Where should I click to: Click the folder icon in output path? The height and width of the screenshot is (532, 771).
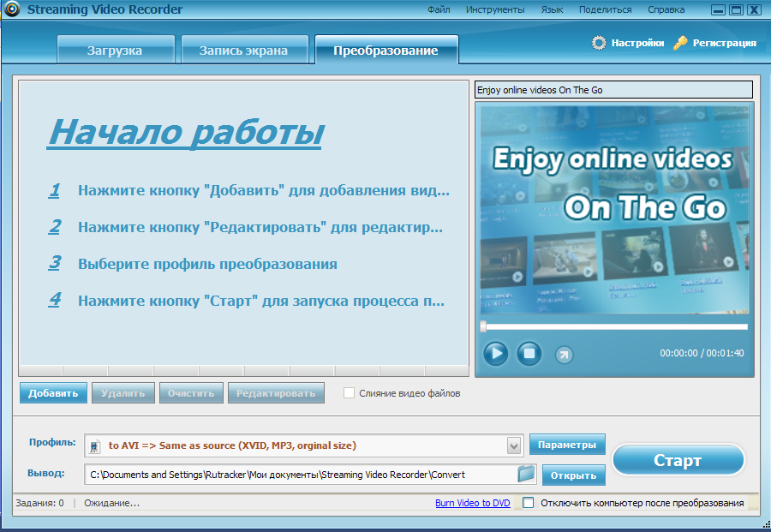click(x=526, y=473)
